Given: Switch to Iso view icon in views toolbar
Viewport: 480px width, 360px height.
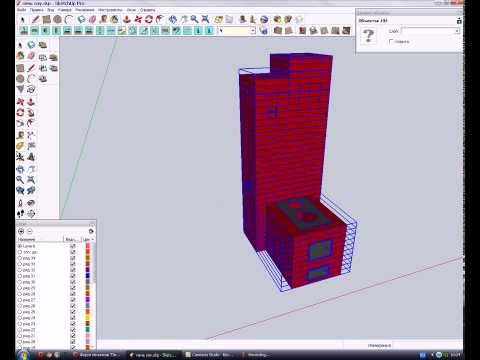Looking at the screenshot, I should point(277,31).
